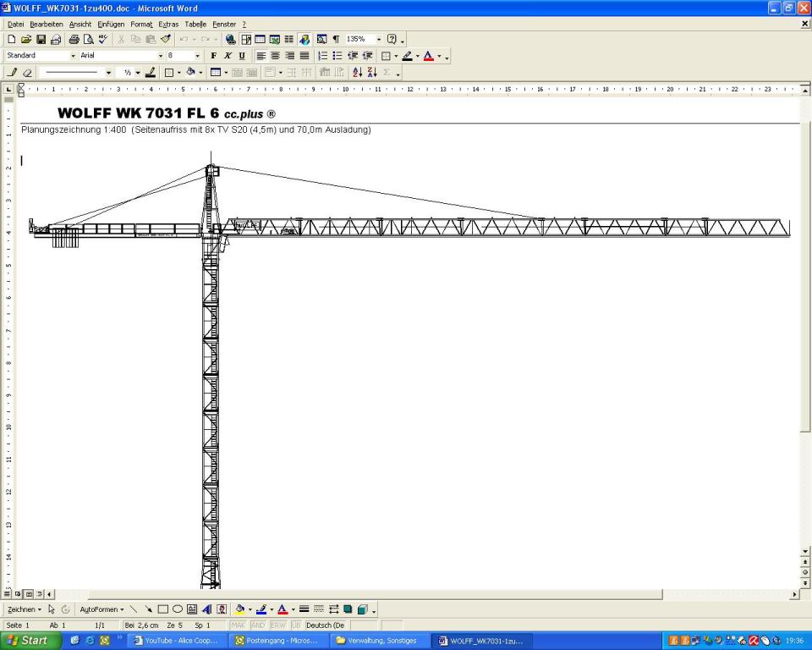This screenshot has height=650, width=812.
Task: Open print preview (Seitenansicht)
Action: (89, 40)
